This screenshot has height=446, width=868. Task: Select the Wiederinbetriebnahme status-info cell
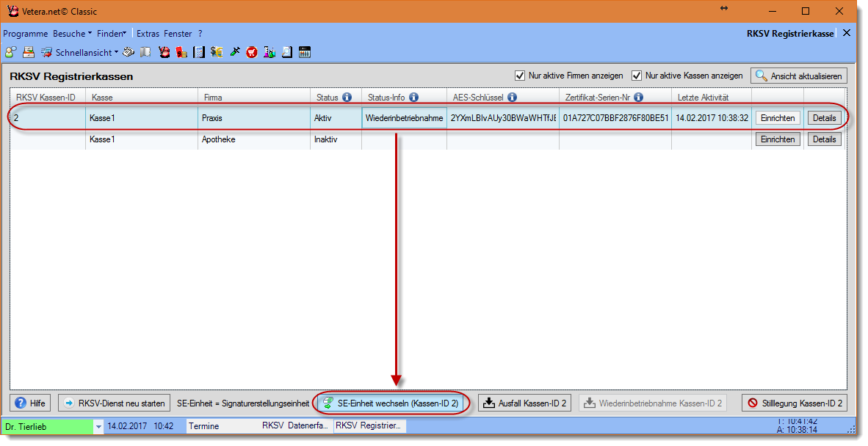pyautogui.click(x=404, y=118)
